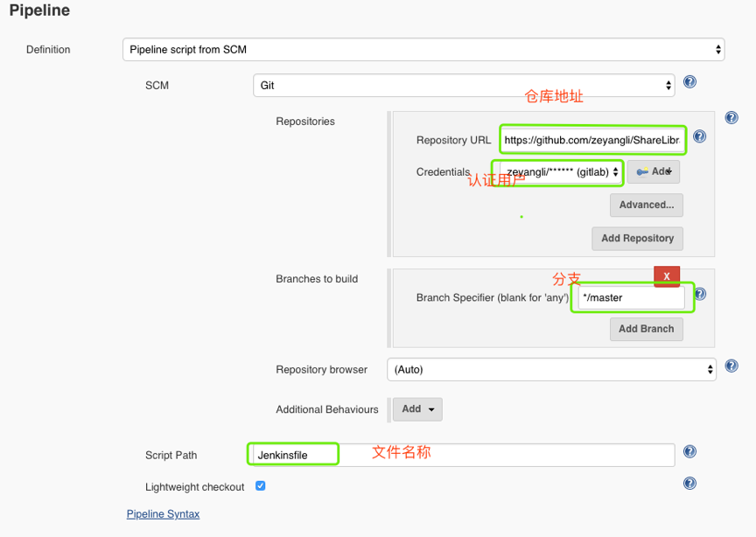Click the Advanced... button
Viewport: 756px width, 537px height.
pos(646,205)
